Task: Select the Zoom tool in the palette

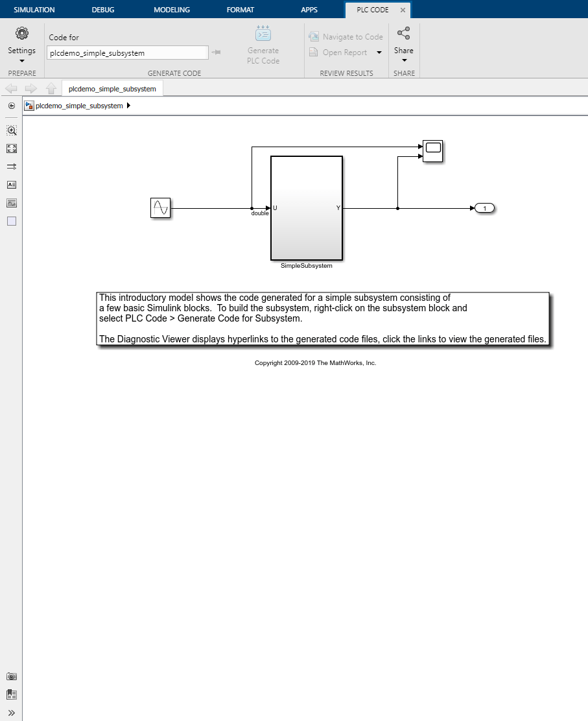Action: [x=11, y=130]
